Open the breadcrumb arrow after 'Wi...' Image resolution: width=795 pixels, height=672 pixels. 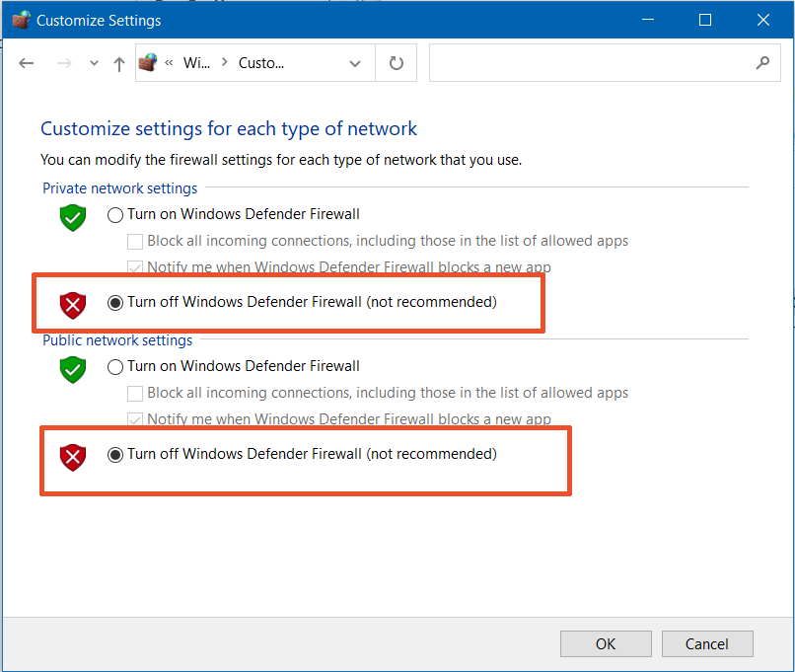coord(225,62)
